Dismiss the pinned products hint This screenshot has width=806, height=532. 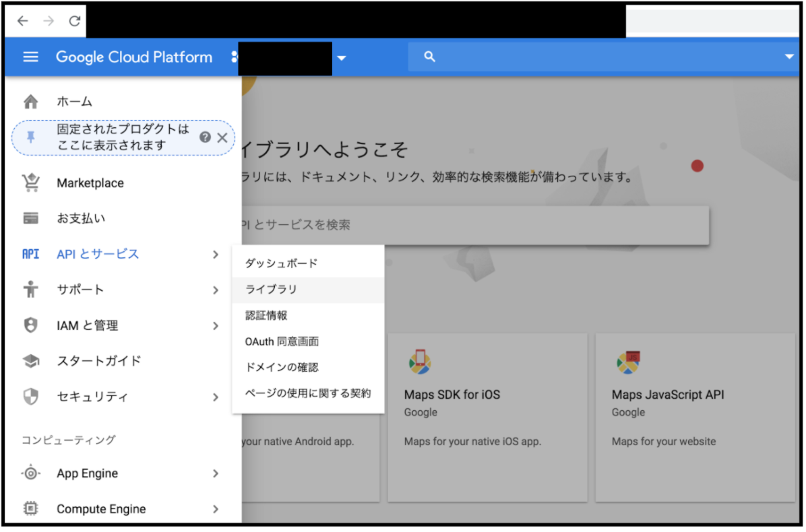point(222,137)
